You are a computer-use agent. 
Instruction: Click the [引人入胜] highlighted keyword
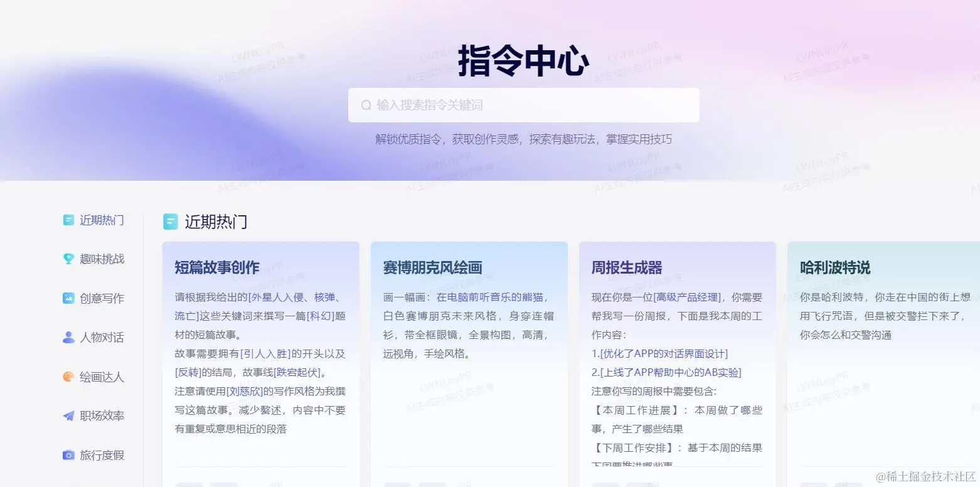265,353
